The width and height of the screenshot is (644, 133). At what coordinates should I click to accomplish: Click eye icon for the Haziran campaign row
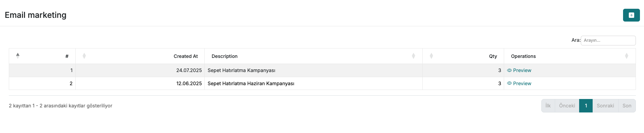click(x=509, y=84)
